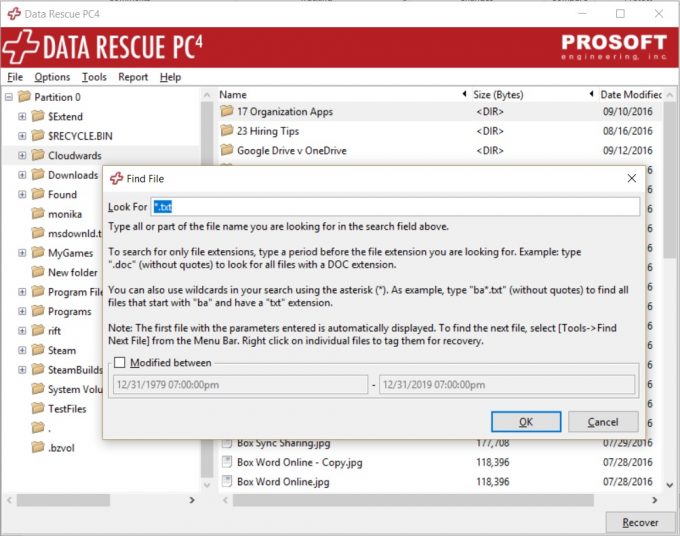Click the file list scrollbar down arrow

click(x=670, y=486)
